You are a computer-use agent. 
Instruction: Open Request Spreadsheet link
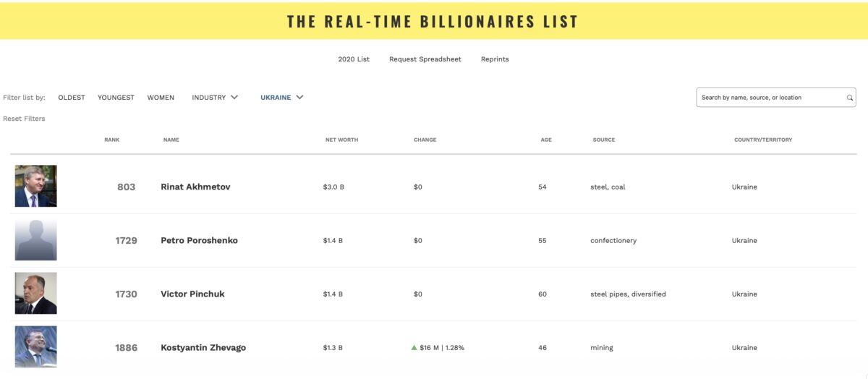(425, 59)
